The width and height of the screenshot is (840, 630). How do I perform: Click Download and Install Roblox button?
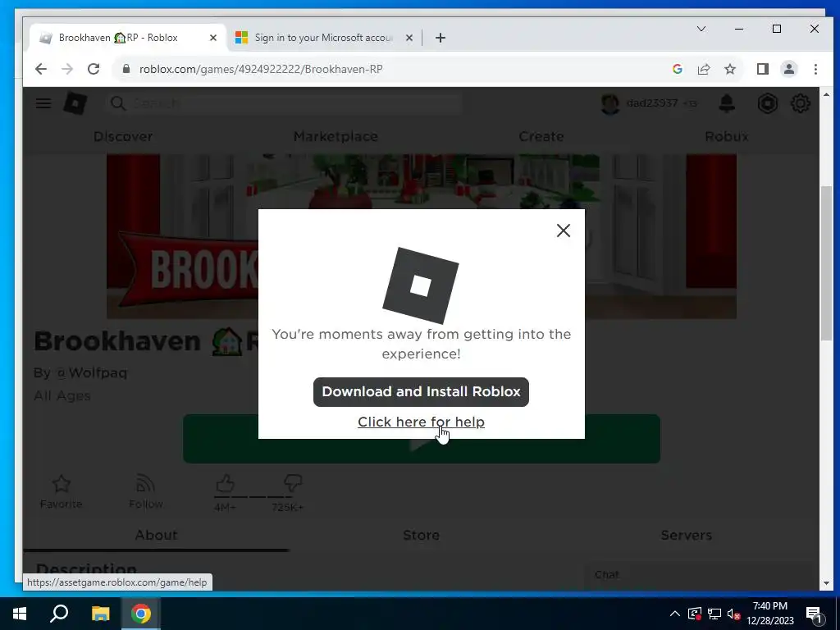pyautogui.click(x=421, y=391)
